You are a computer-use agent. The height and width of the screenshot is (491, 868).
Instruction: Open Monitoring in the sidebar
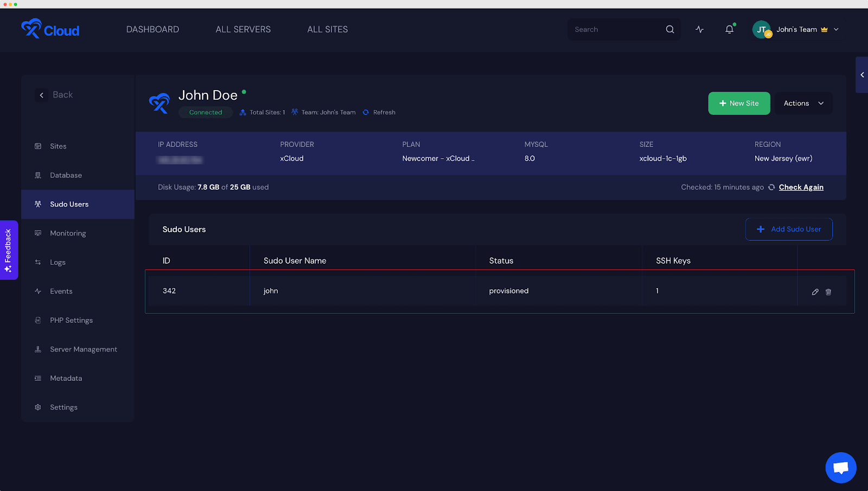(68, 233)
